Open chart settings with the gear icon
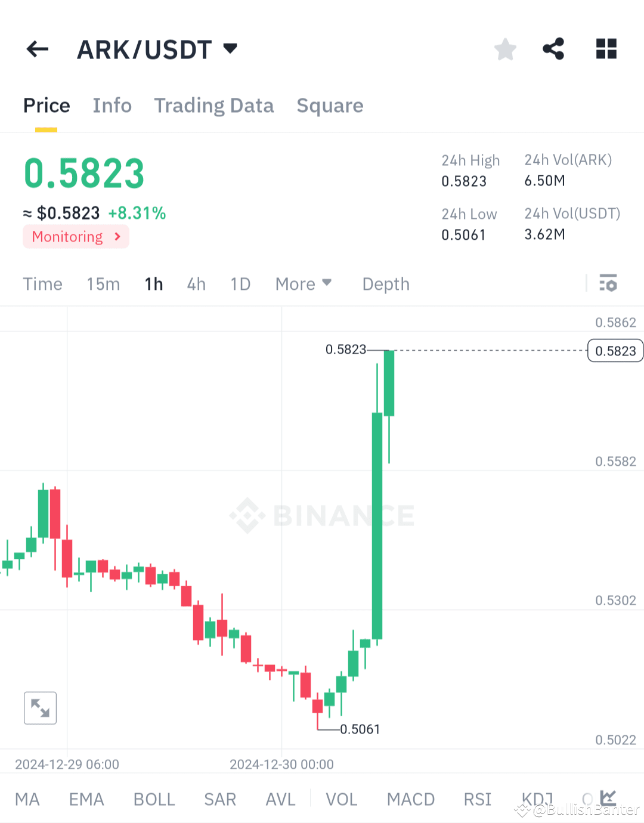 (x=608, y=284)
